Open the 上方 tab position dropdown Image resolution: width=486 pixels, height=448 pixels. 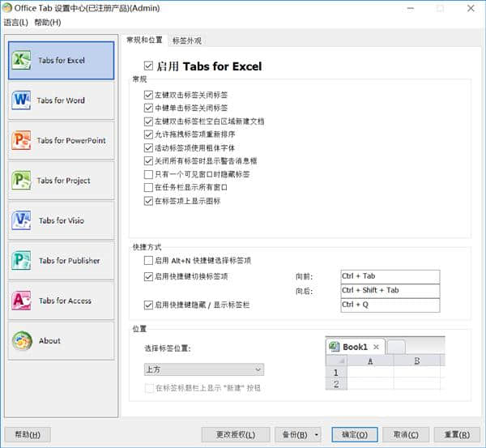tap(204, 369)
